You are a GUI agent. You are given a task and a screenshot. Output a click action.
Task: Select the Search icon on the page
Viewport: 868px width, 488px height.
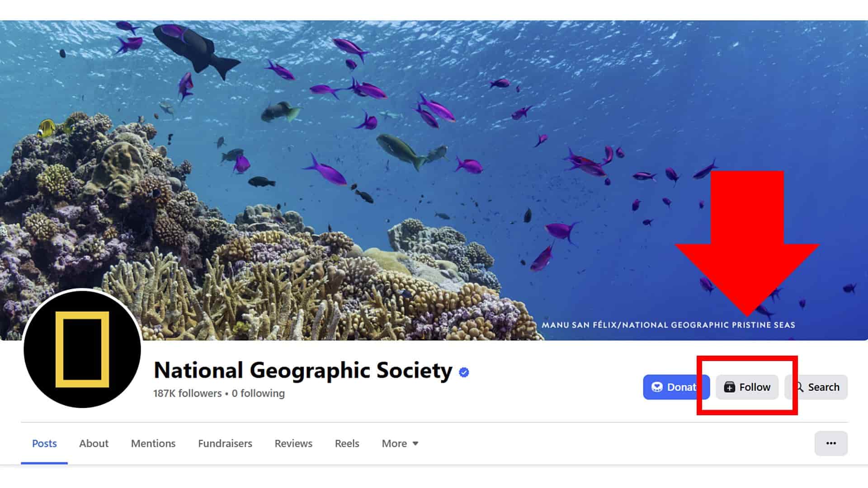coord(799,387)
